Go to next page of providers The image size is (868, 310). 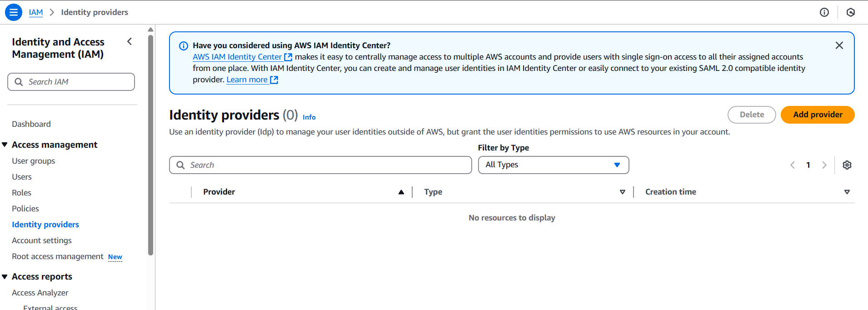(824, 165)
